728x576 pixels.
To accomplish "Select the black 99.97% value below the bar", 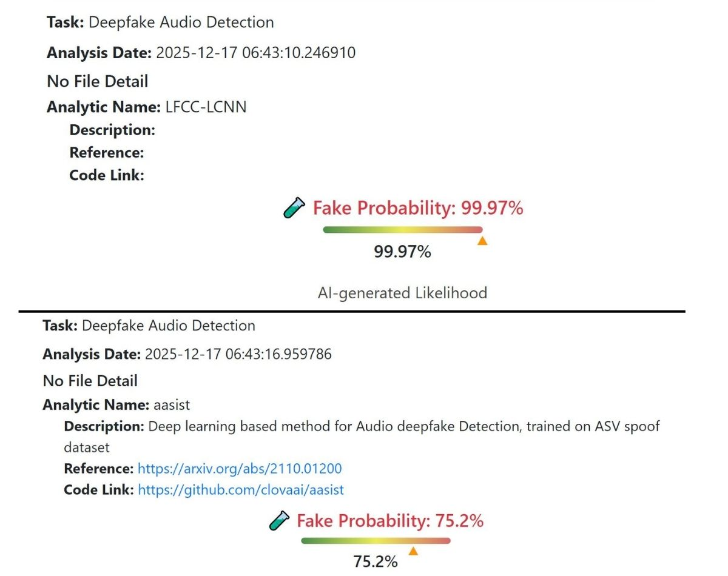I will tap(402, 252).
